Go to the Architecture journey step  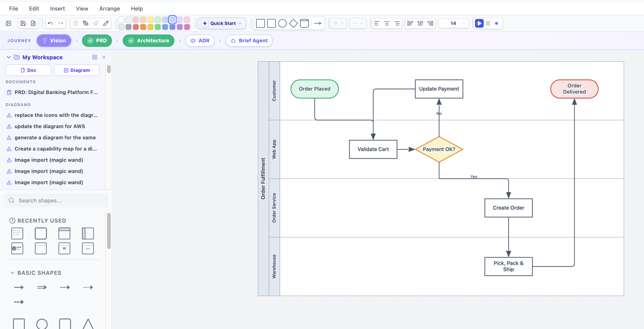[x=148, y=40]
